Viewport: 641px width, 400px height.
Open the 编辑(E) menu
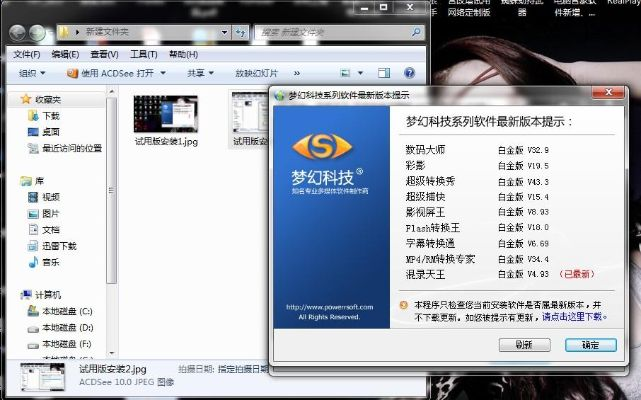pyautogui.click(x=65, y=54)
